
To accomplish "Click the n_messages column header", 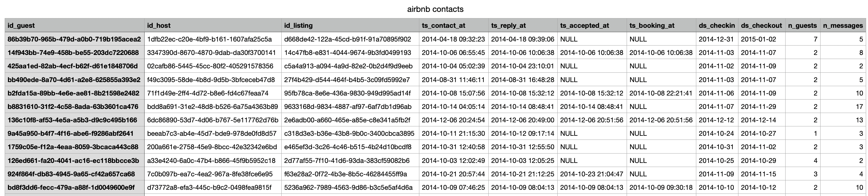I will click(843, 25).
